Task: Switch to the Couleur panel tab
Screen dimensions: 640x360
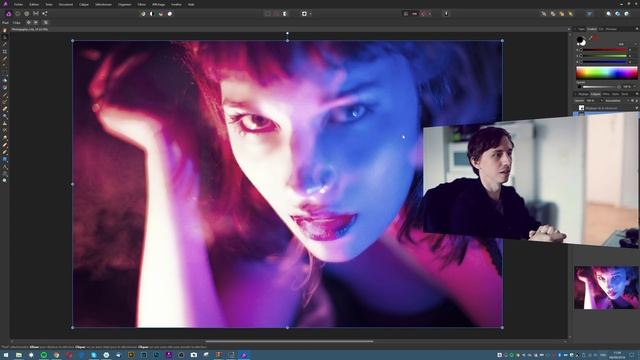Action: [x=591, y=29]
